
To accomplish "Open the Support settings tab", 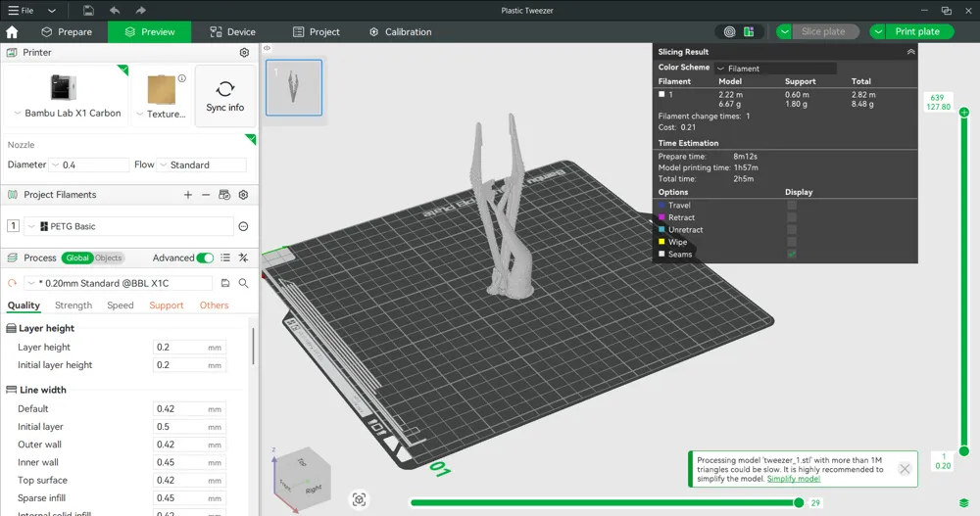I will [x=167, y=305].
